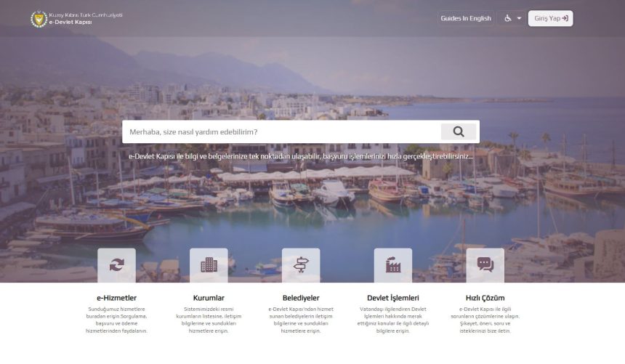Expand the accessibility dropdown arrow
625x364 pixels.
[x=519, y=18]
